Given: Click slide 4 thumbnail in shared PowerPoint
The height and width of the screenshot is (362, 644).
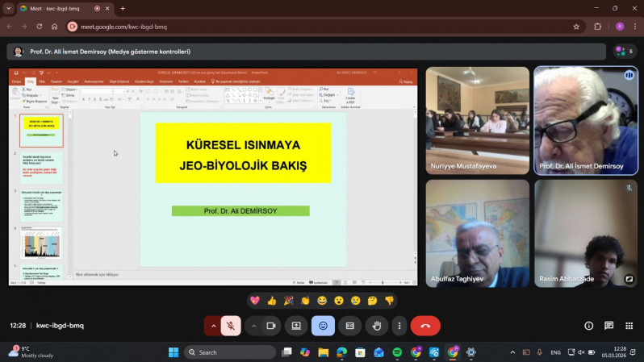Looking at the screenshot, I should click(41, 243).
